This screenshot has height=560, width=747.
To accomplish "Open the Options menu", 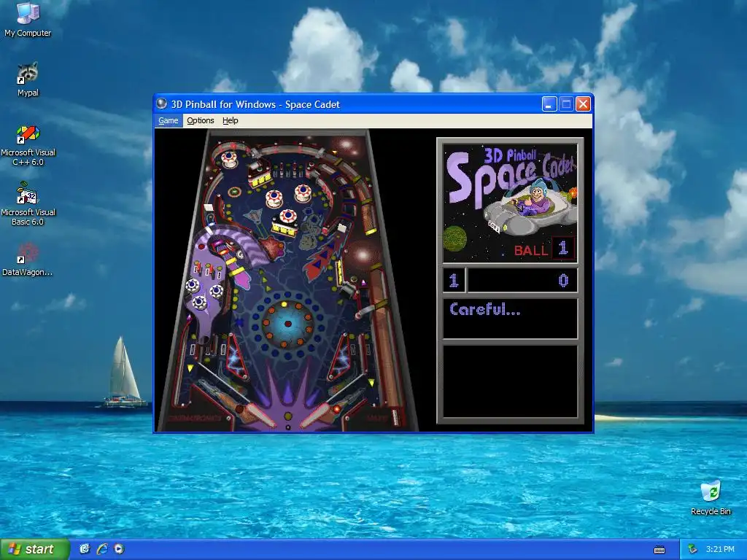I will [200, 120].
